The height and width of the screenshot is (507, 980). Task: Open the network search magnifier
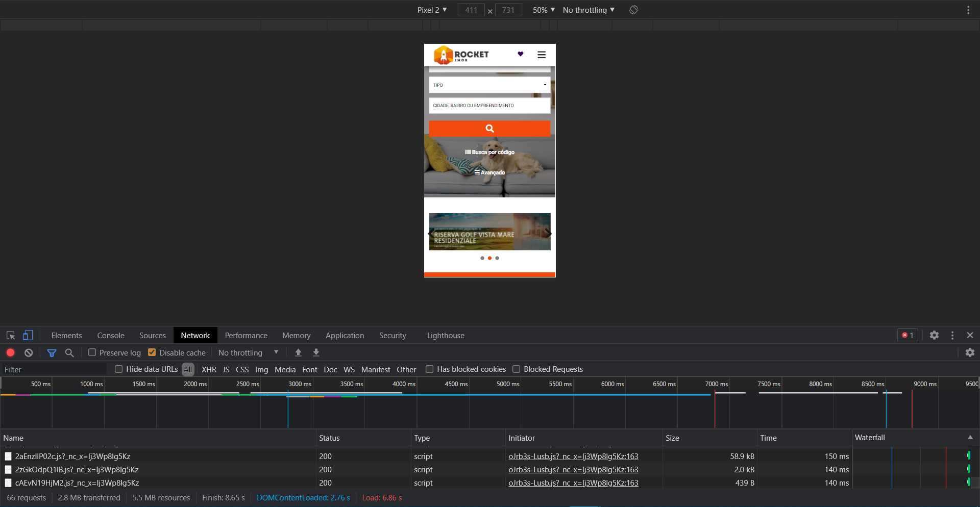(69, 352)
